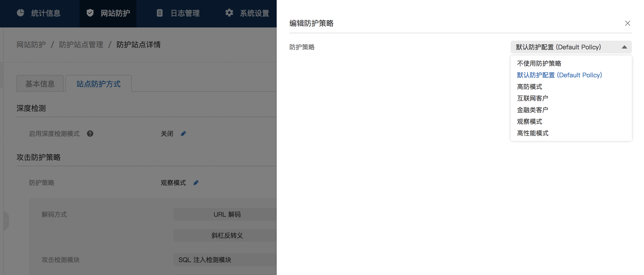
Task: Switch to the 基本信息 tab
Action: tap(40, 84)
